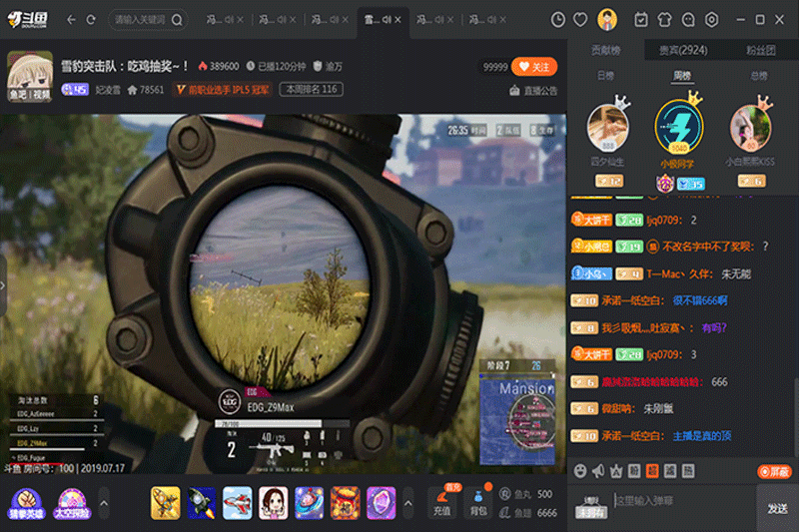This screenshot has height=532, width=799.
Task: Click the airplane gift icon
Action: (238, 502)
